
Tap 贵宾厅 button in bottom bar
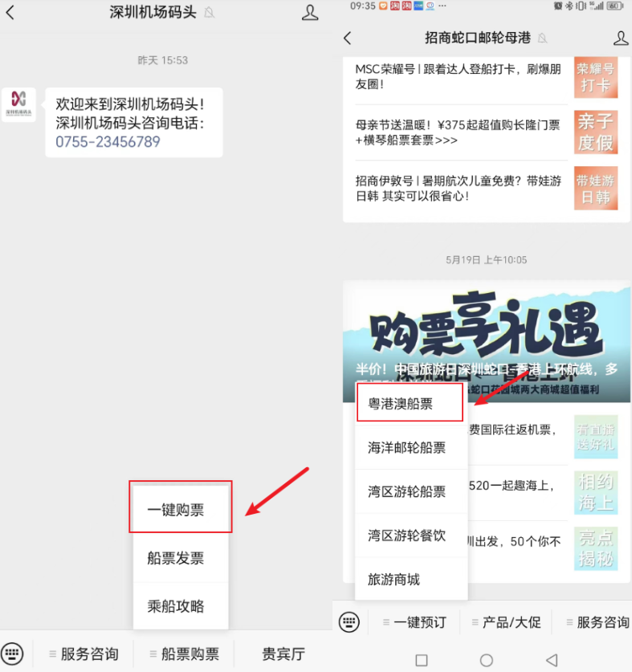point(283,654)
